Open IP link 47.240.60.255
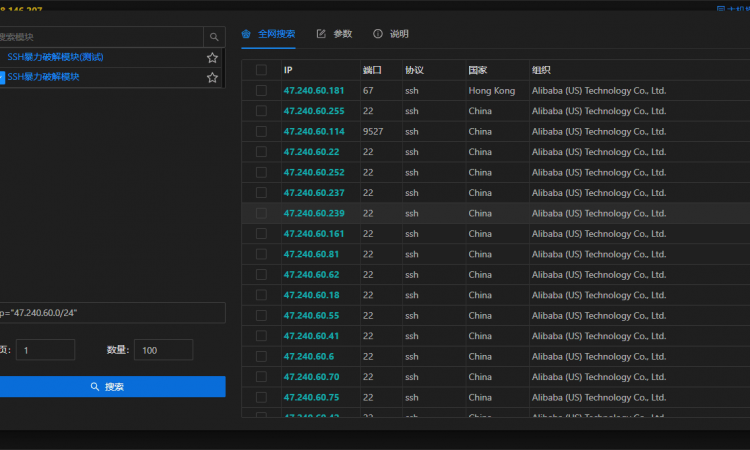Viewport: 750px width, 450px height. 314,111
